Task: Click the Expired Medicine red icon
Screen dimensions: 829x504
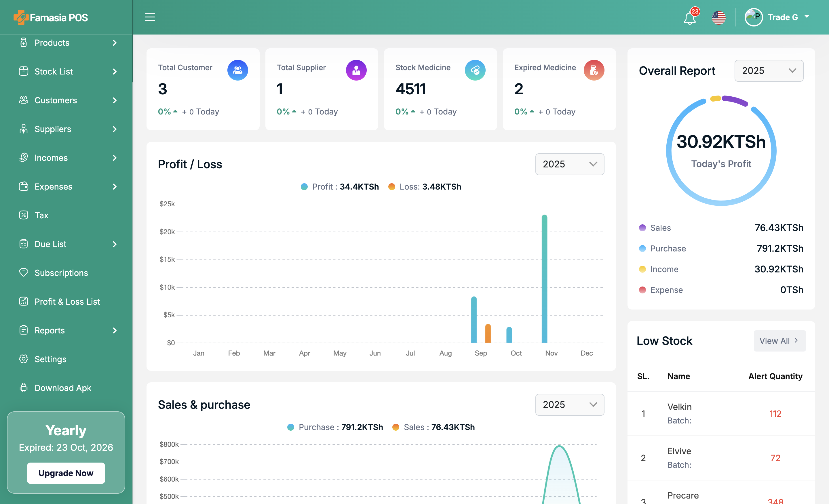Action: 594,70
